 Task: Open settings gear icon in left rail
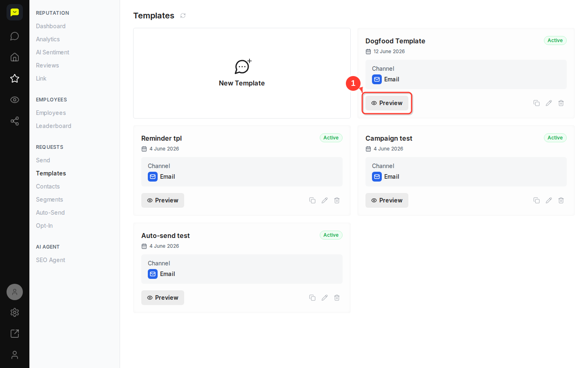click(x=15, y=312)
